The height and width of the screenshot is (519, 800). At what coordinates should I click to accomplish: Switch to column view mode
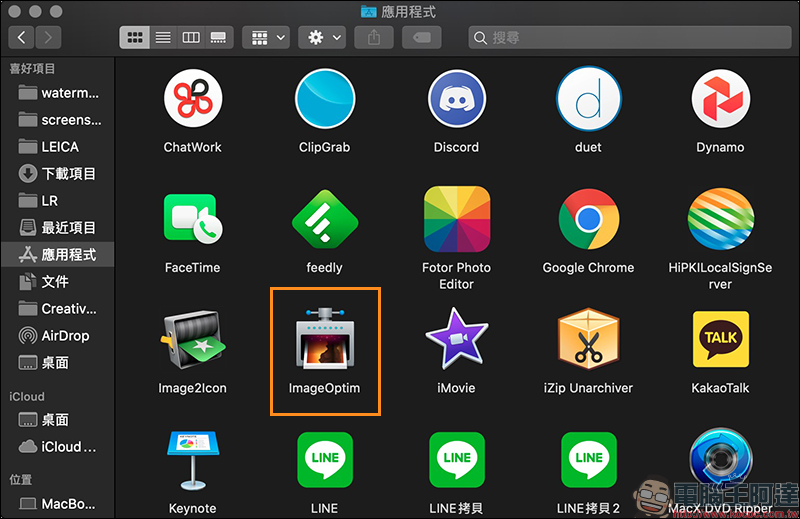(x=190, y=37)
